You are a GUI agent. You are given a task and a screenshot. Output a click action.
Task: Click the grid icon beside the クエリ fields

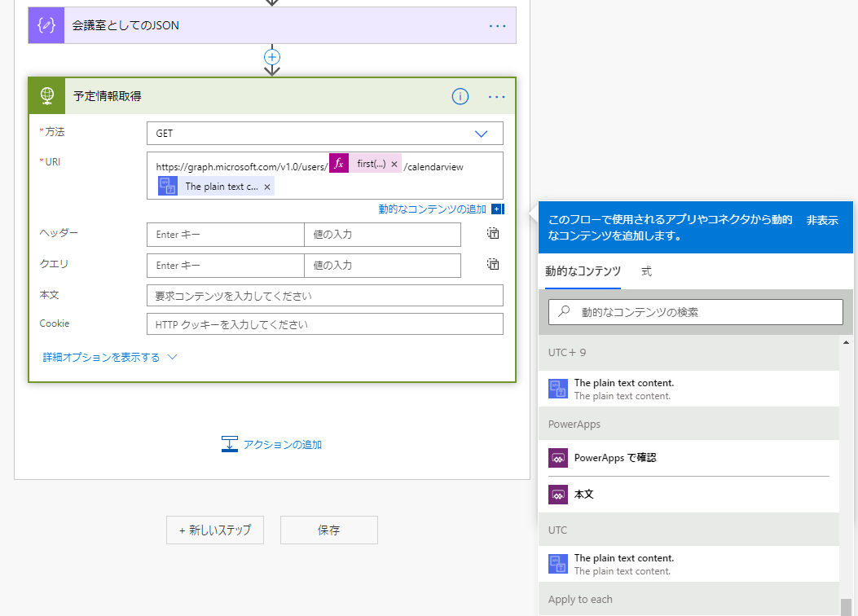pyautogui.click(x=492, y=264)
